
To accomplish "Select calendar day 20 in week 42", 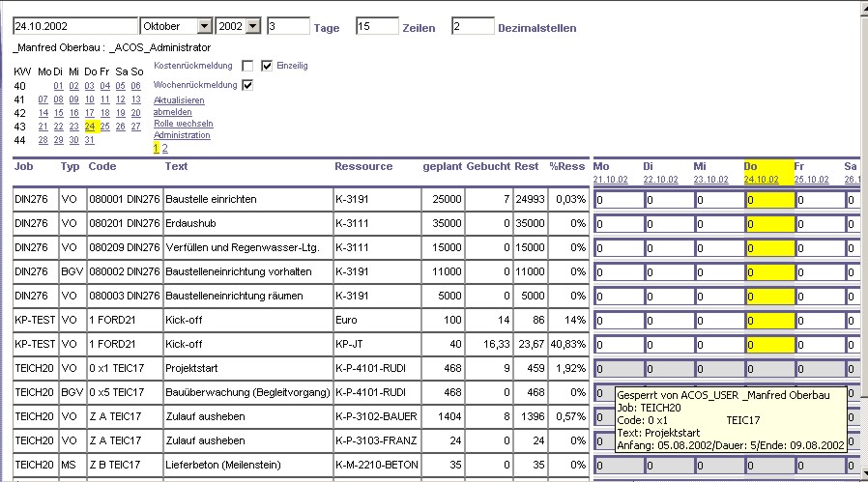I will [136, 113].
